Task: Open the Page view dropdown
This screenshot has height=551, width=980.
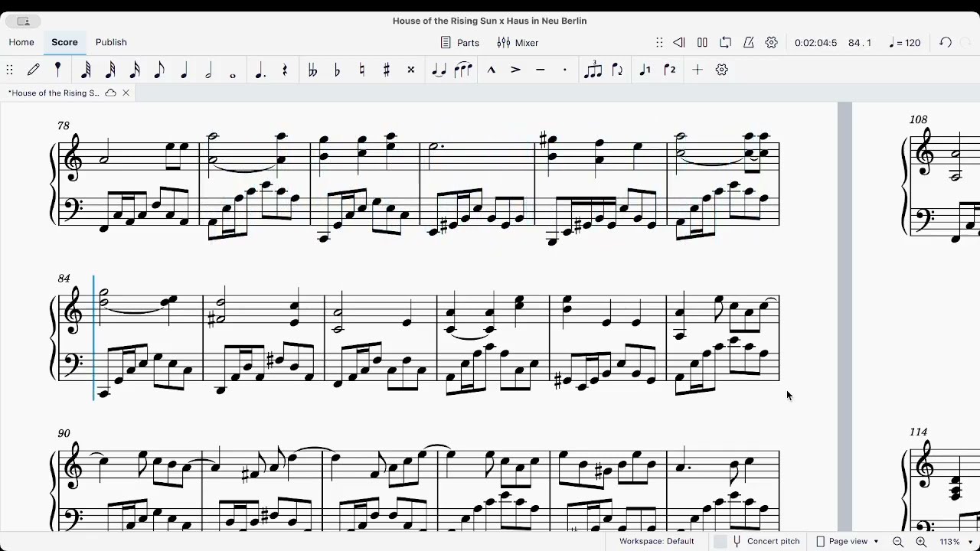Action: (x=847, y=541)
